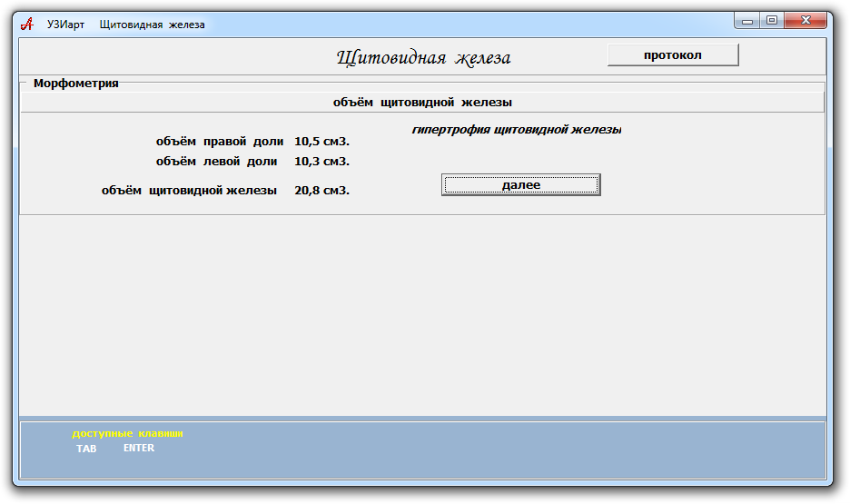The width and height of the screenshot is (850, 504).
Task: Click the доступные клавиши label
Action: 127,433
